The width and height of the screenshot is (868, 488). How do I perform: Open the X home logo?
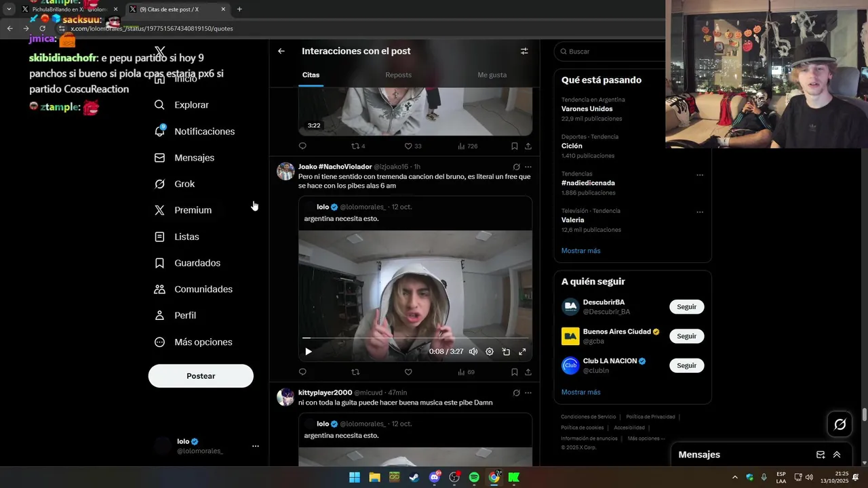160,52
